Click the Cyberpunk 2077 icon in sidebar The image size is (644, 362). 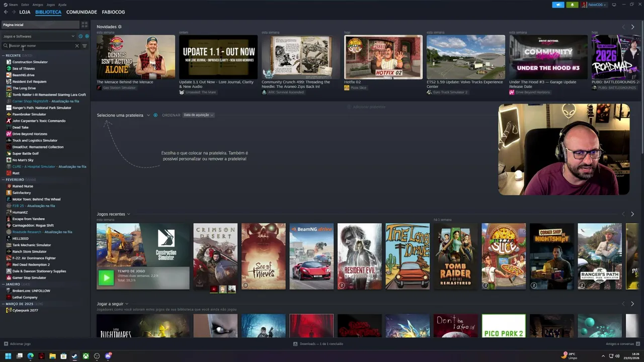click(9, 310)
